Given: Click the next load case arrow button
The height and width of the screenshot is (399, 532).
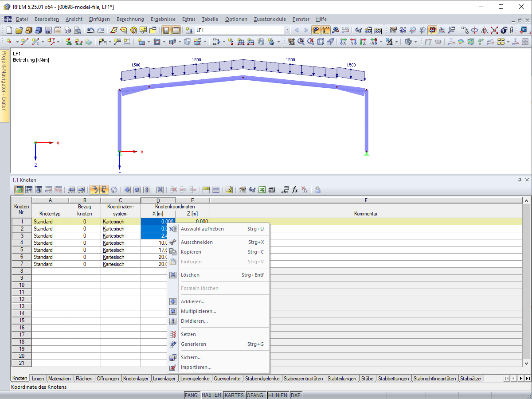Looking at the screenshot, I should (306, 30).
